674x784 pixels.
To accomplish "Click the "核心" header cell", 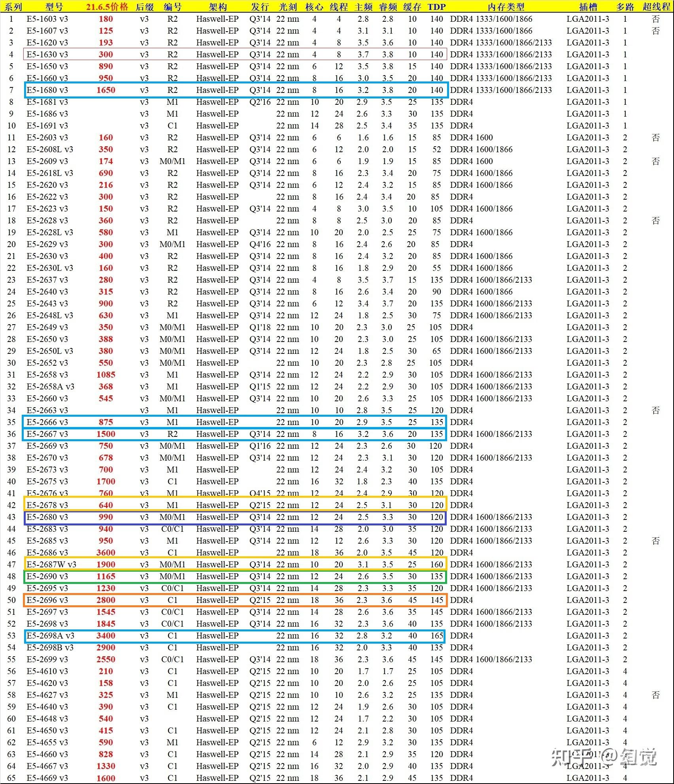I will (314, 7).
